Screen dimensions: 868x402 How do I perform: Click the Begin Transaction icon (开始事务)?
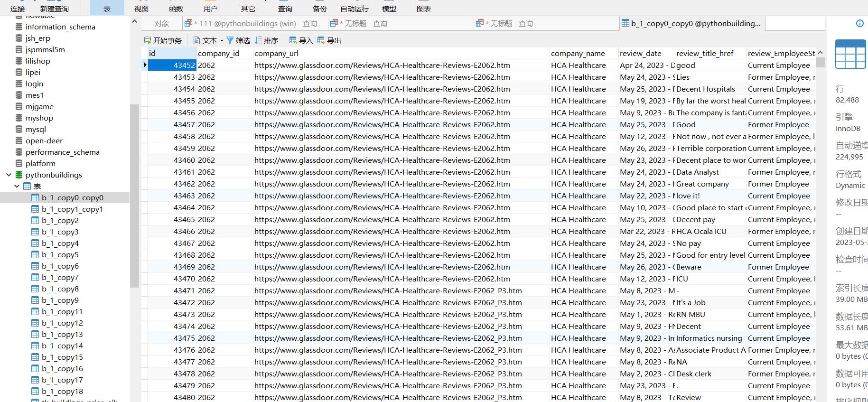(148, 40)
